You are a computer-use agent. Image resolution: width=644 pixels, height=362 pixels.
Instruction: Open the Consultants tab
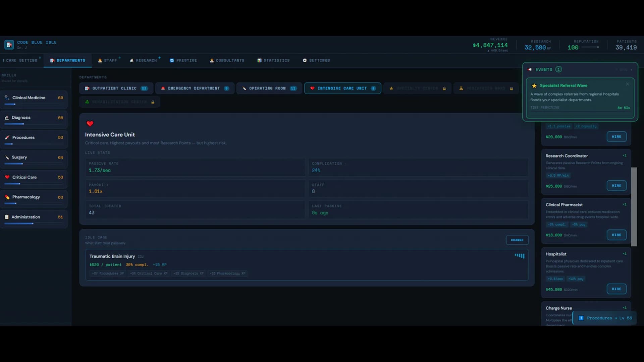(x=227, y=60)
